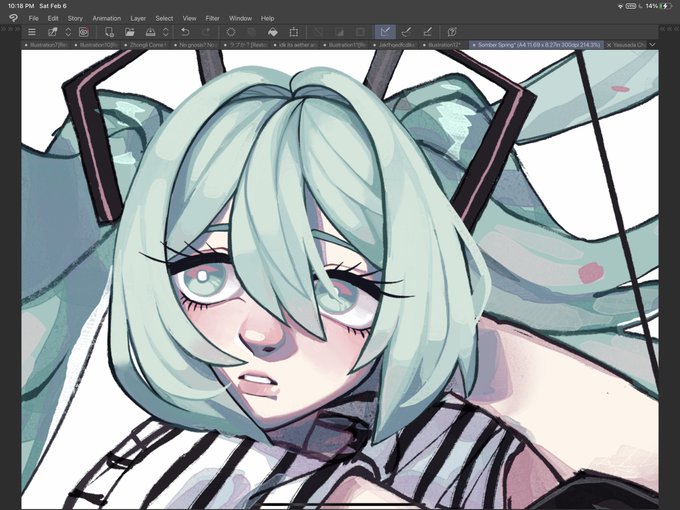This screenshot has width=680, height=510.
Task: Switch to the Jakrhoedfodks canvas tab
Action: click(x=396, y=45)
